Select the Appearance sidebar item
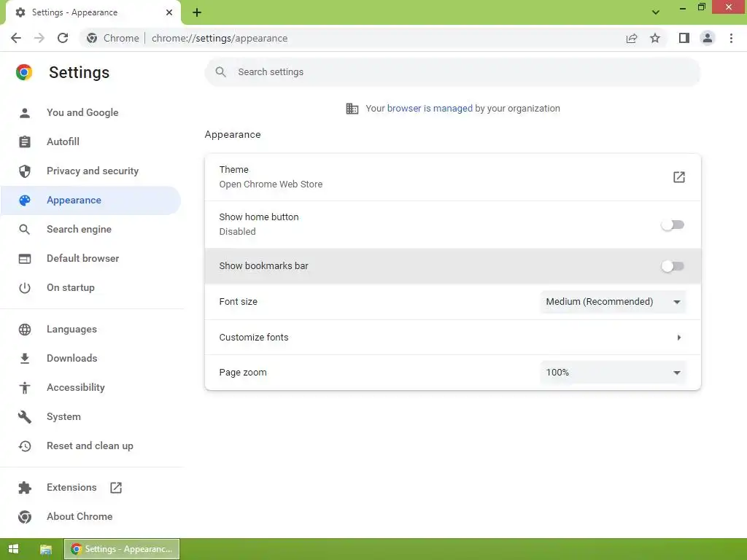747x560 pixels. (90, 201)
